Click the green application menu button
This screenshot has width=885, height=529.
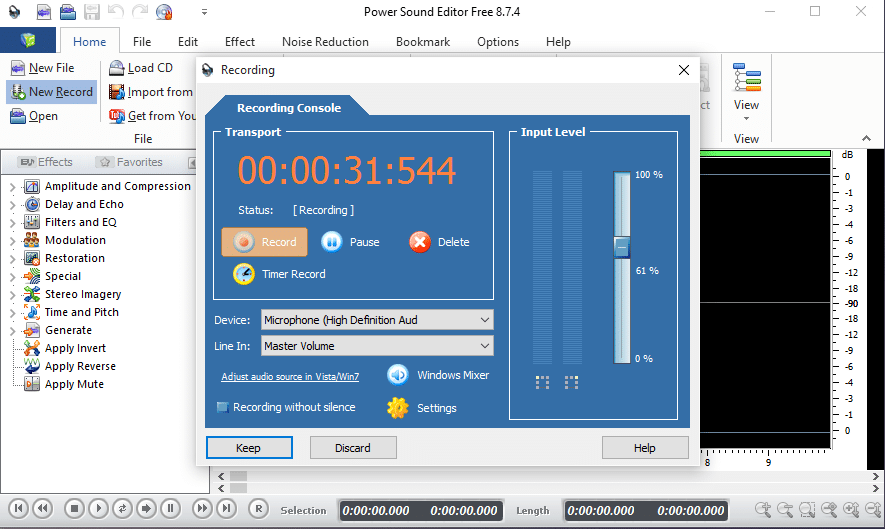[28, 40]
